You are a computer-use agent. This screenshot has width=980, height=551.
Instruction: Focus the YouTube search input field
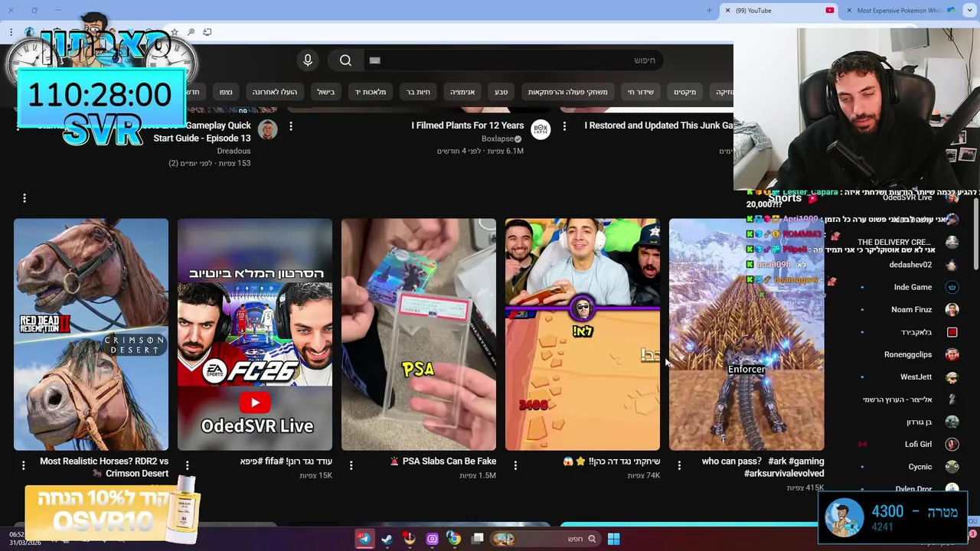(513, 60)
